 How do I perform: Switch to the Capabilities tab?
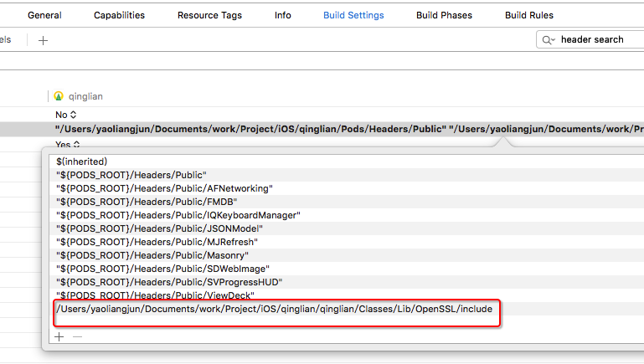tap(119, 15)
